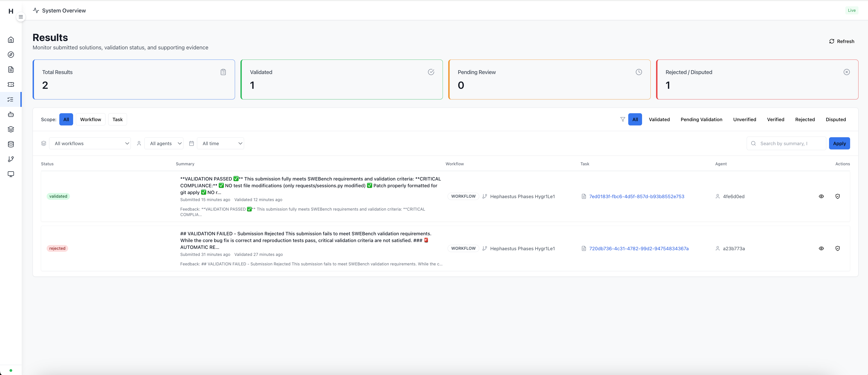View rejected result details via eye icon
Image resolution: width=868 pixels, height=375 pixels.
coord(821,248)
